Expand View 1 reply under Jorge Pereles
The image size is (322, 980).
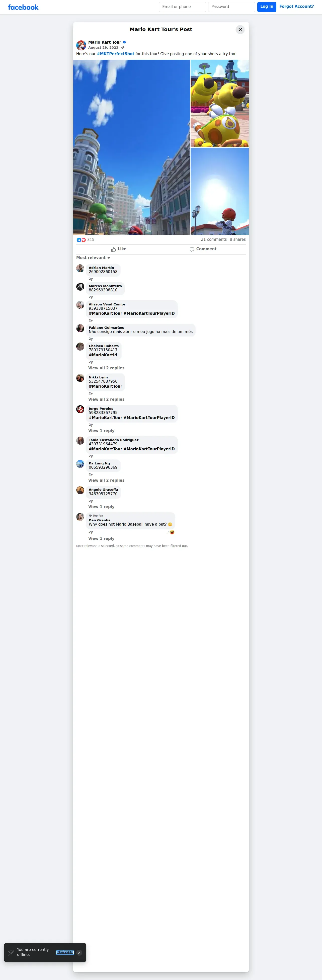[101, 431]
